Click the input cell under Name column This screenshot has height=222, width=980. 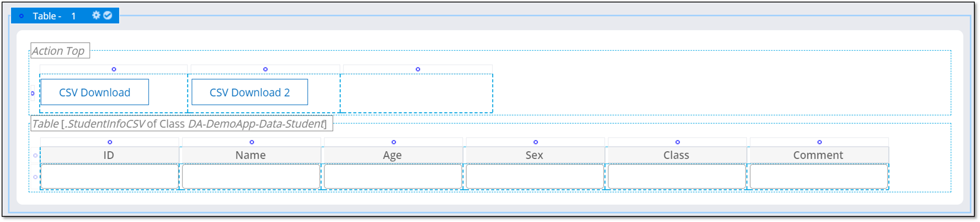[x=251, y=176]
